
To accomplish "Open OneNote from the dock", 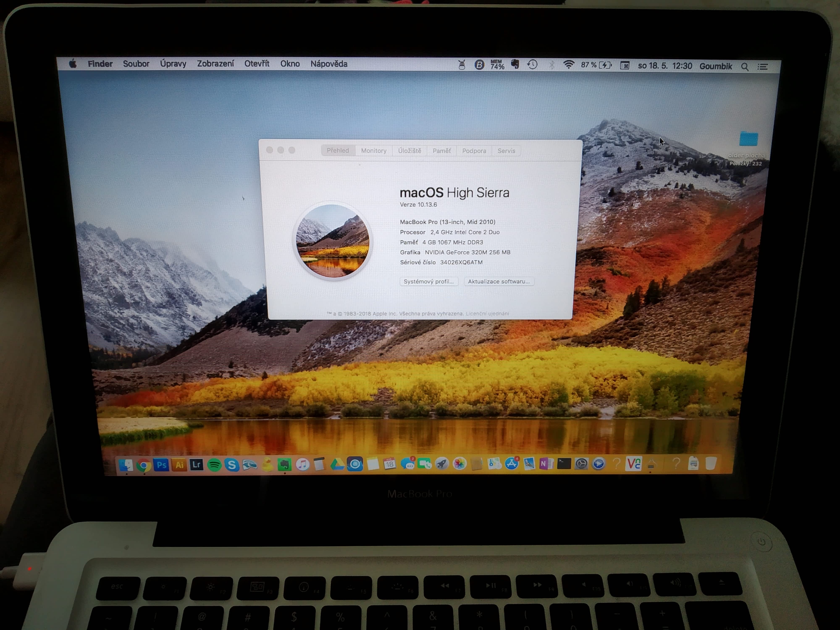I will (546, 464).
